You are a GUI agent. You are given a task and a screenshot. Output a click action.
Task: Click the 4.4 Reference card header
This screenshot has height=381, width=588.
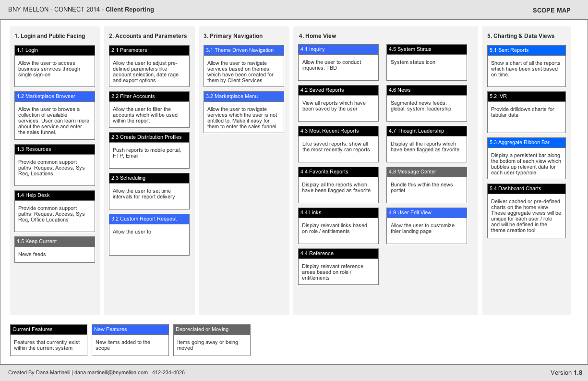coord(338,254)
